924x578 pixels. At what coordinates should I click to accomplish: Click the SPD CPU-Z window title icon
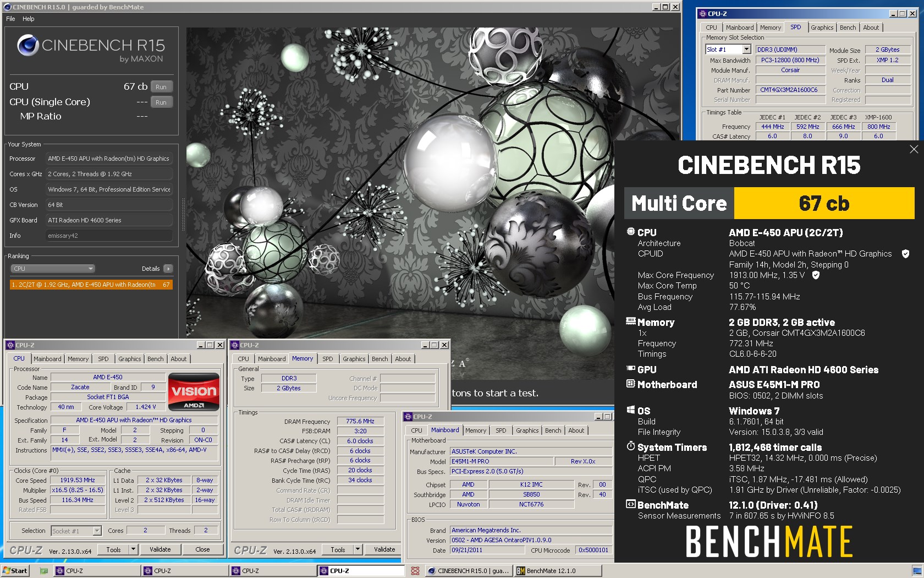(702, 14)
